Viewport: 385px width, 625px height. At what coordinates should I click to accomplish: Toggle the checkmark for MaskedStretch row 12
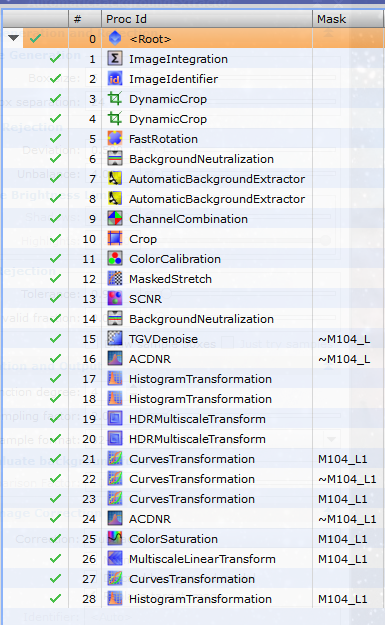[x=55, y=278]
